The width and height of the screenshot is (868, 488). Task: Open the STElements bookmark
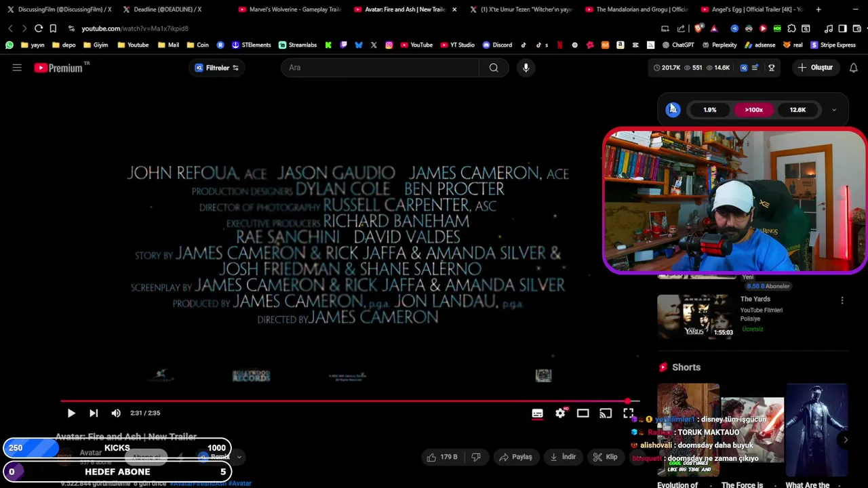tap(251, 45)
